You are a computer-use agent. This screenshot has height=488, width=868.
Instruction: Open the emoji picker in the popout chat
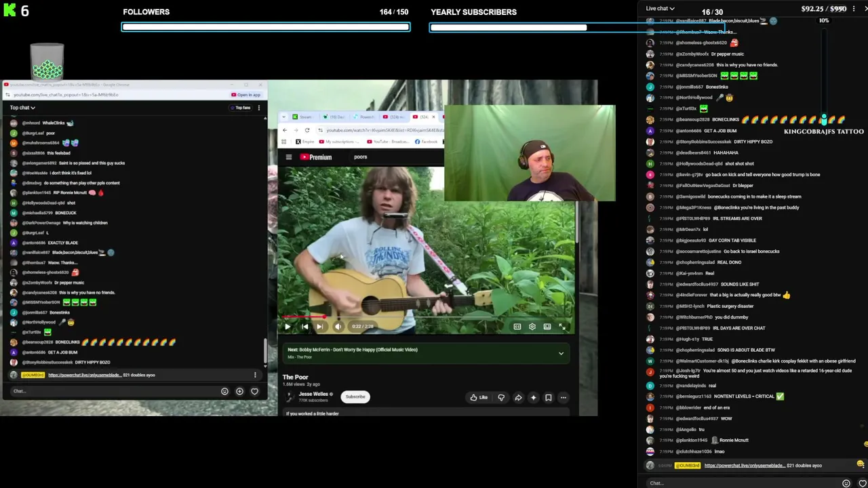click(x=224, y=391)
